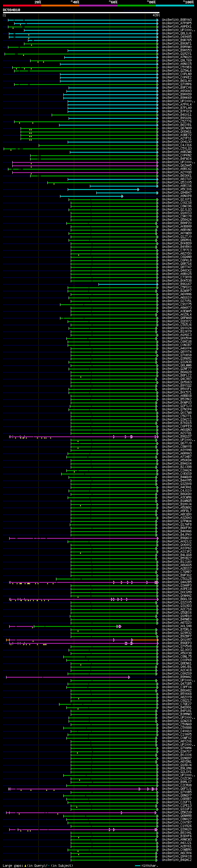The height and width of the screenshot is (868, 197).
Task: Select hit label UniRef100_C0E6S9
Action: pos(177,474)
